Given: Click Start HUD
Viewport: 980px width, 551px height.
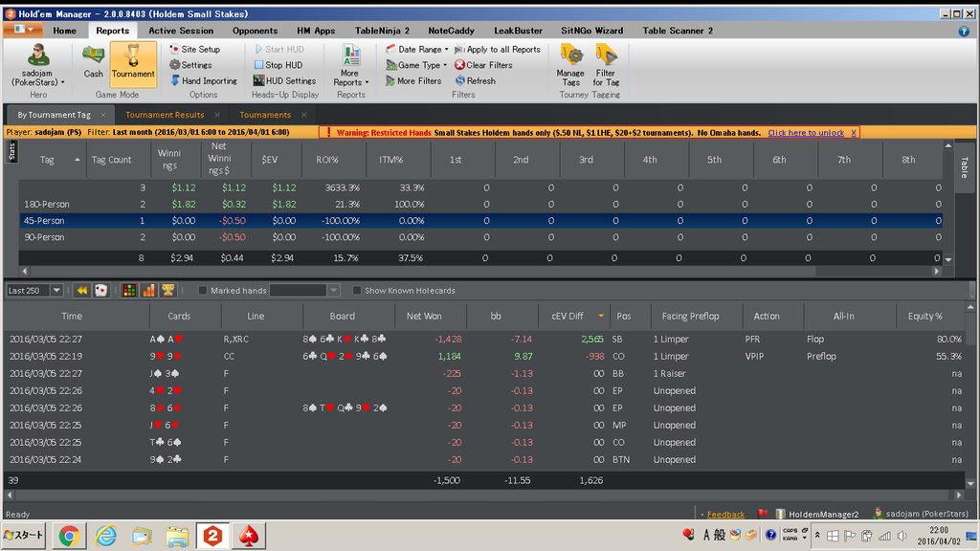Looking at the screenshot, I should pos(278,49).
